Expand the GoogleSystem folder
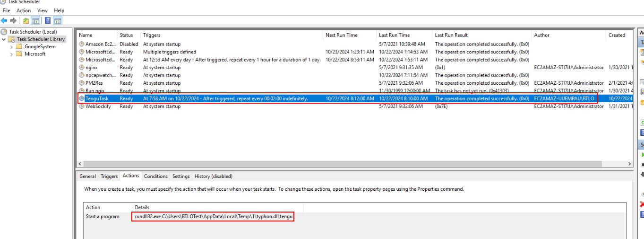644x239 pixels. click(11, 47)
